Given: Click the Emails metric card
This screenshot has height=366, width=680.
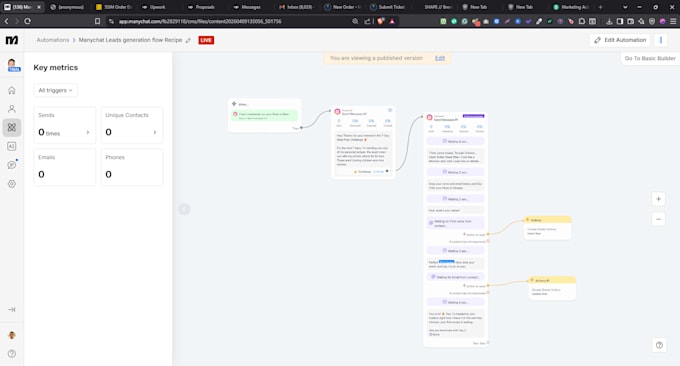Looking at the screenshot, I should tap(65, 167).
